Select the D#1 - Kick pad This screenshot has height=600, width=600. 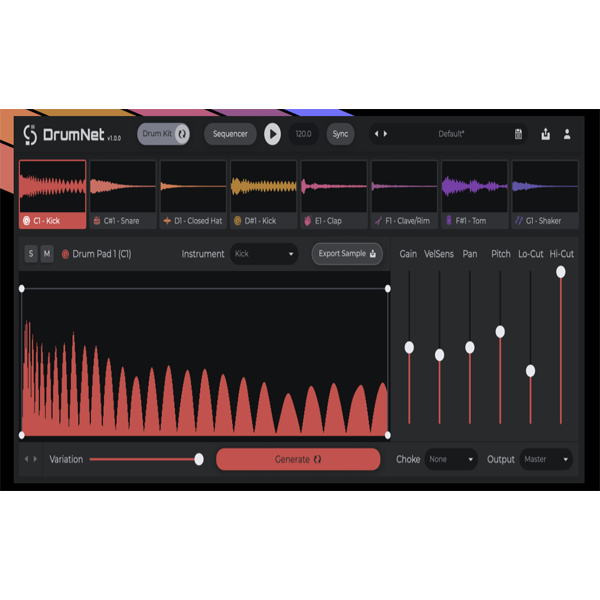264,194
